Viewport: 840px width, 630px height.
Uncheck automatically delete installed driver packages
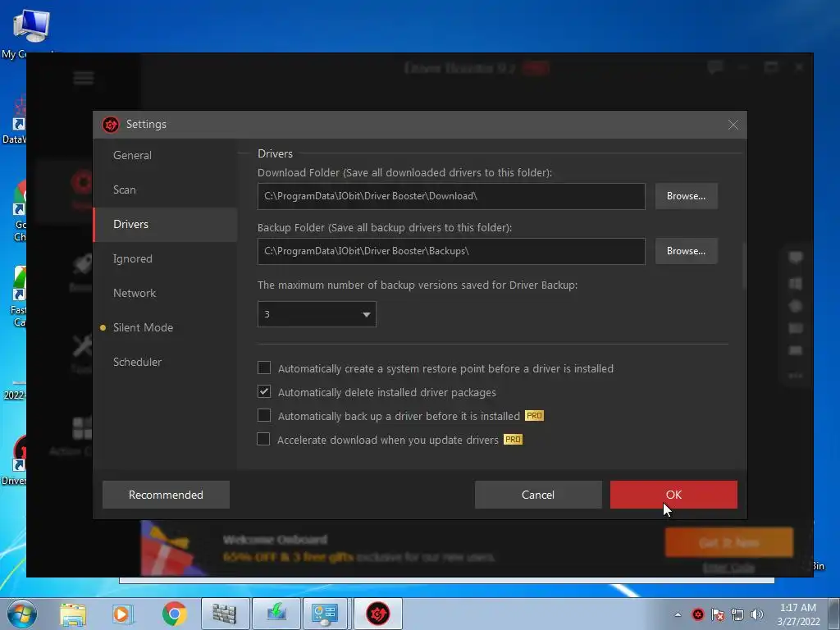264,391
